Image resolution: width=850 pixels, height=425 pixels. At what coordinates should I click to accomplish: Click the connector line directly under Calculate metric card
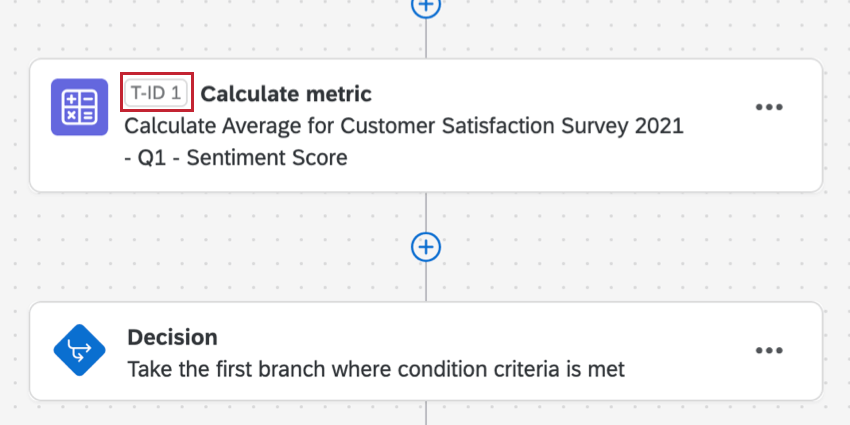[426, 208]
